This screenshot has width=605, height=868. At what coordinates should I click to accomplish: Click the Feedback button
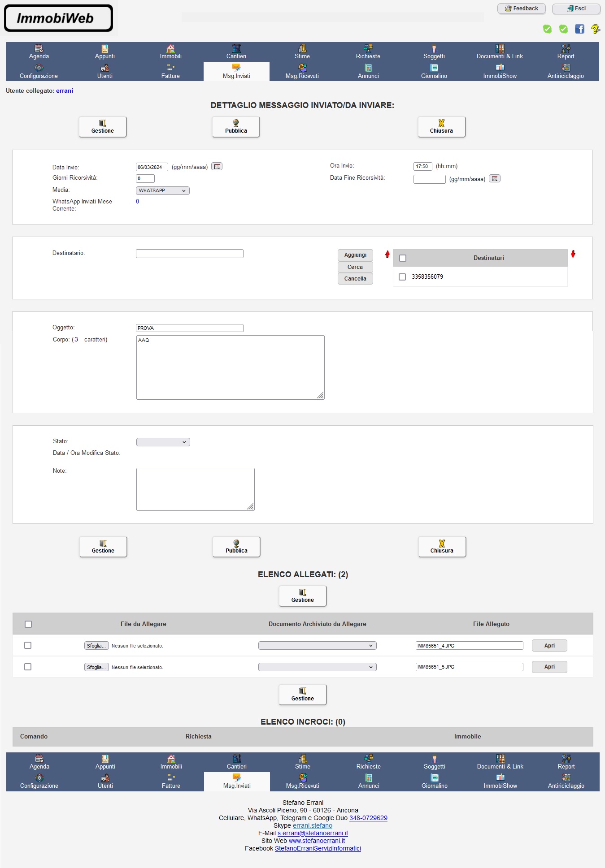pyautogui.click(x=522, y=9)
